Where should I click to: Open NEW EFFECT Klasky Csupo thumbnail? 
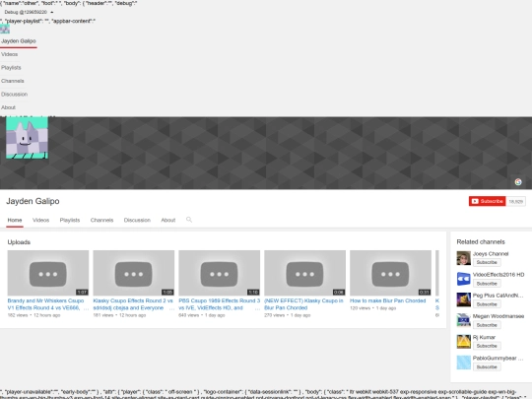304,273
